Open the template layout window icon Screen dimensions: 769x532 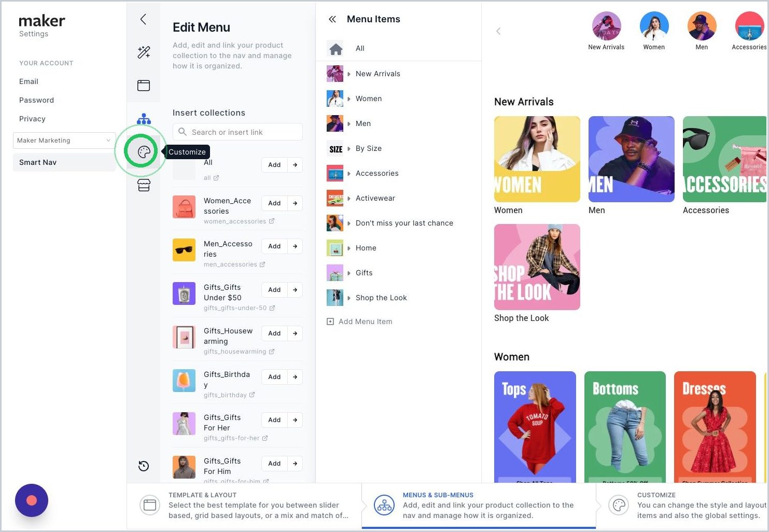[x=144, y=86]
